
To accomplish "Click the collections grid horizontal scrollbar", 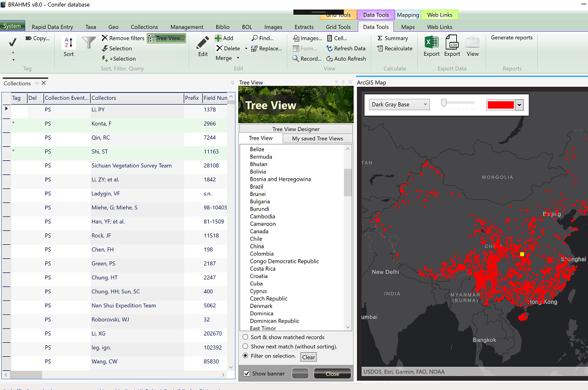I will click(26, 375).
